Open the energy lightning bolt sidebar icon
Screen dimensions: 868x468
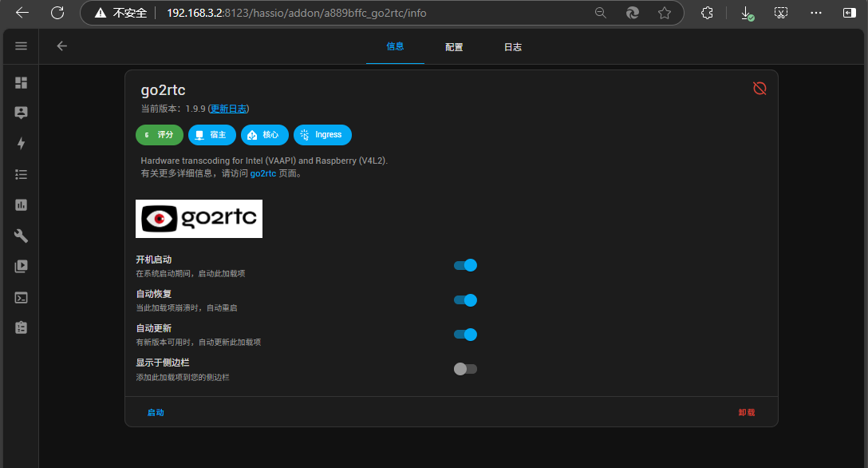(22, 144)
